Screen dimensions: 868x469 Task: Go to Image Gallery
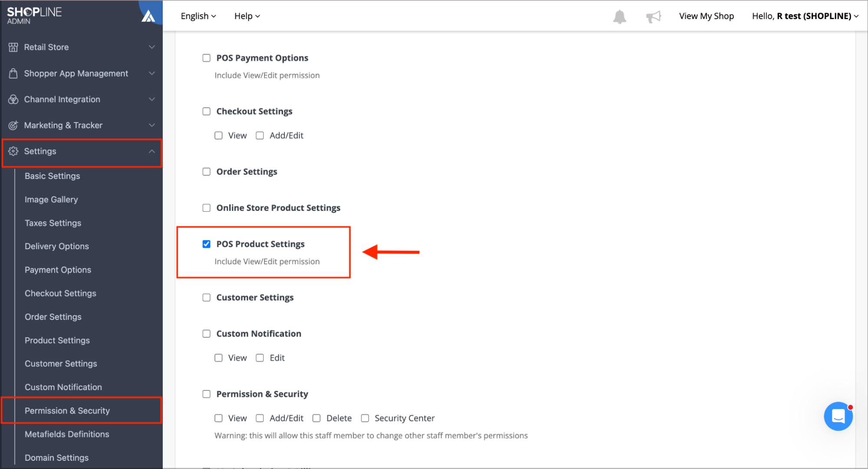pyautogui.click(x=51, y=200)
